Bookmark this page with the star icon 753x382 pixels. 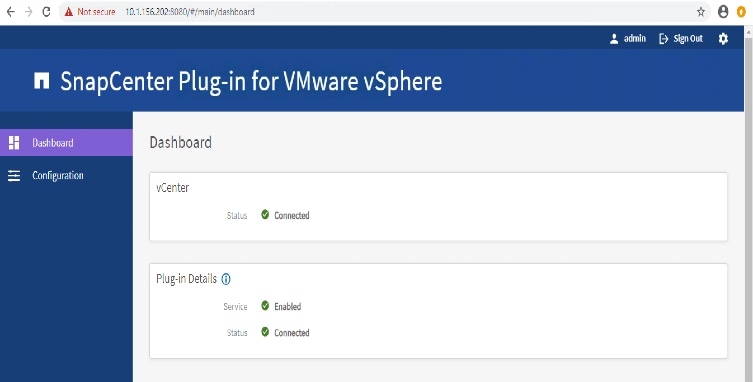tap(701, 12)
